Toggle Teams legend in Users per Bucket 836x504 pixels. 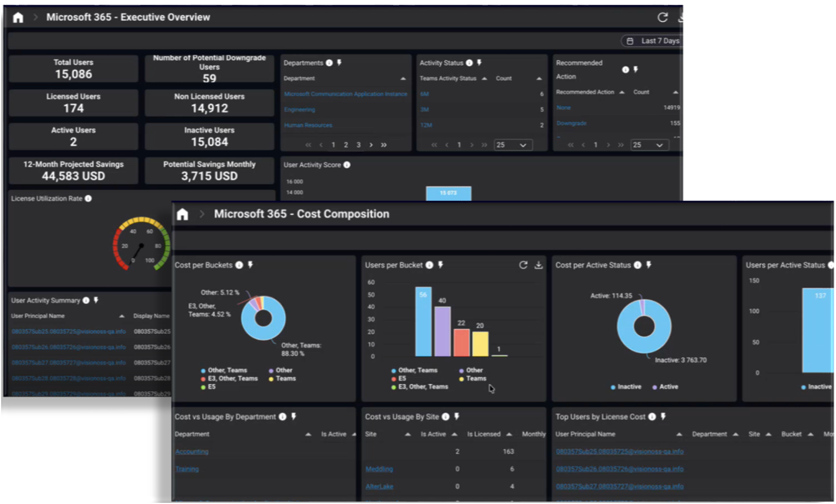(473, 378)
